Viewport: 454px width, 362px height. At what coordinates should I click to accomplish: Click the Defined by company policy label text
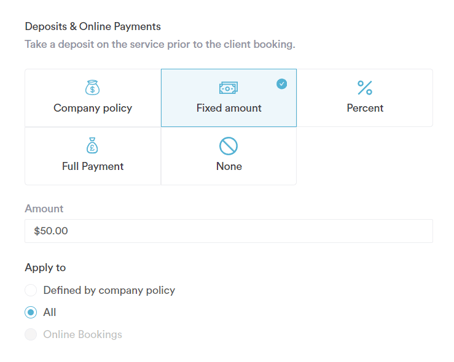point(109,290)
